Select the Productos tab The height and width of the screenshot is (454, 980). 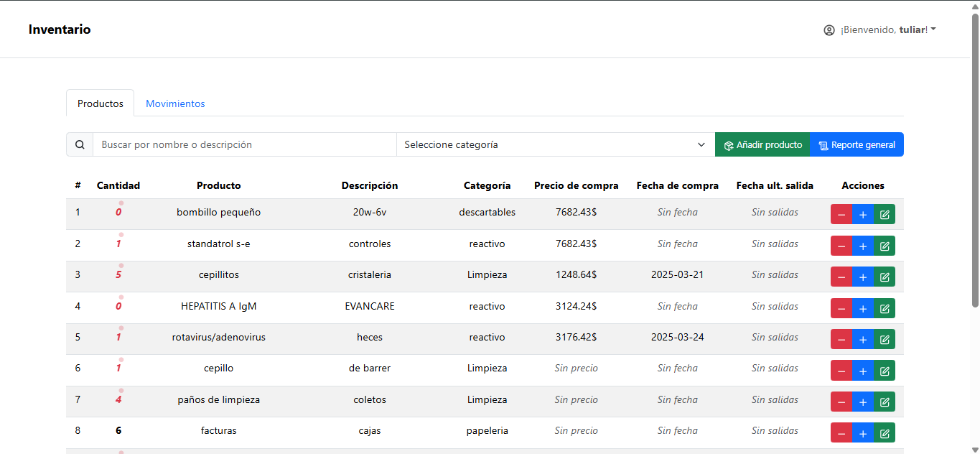pos(101,103)
